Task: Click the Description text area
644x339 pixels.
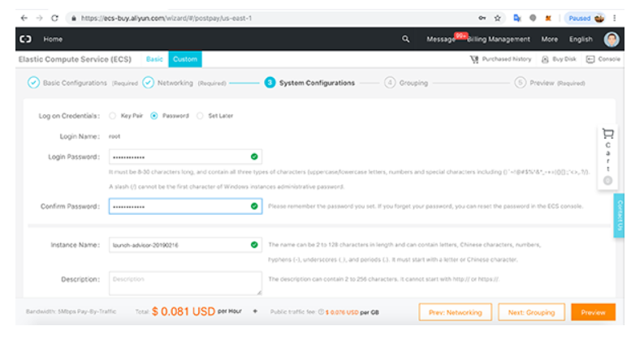Action: point(185,283)
